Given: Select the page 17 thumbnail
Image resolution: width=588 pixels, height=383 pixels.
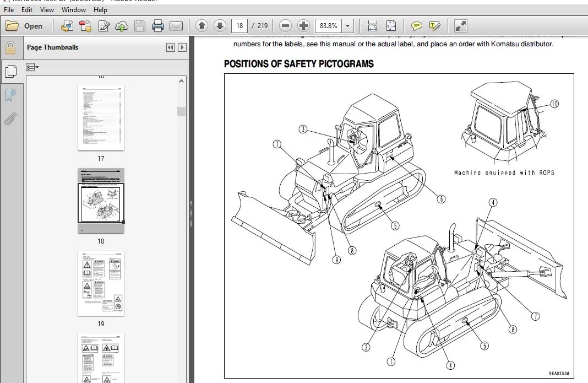Looking at the screenshot, I should tap(101, 118).
